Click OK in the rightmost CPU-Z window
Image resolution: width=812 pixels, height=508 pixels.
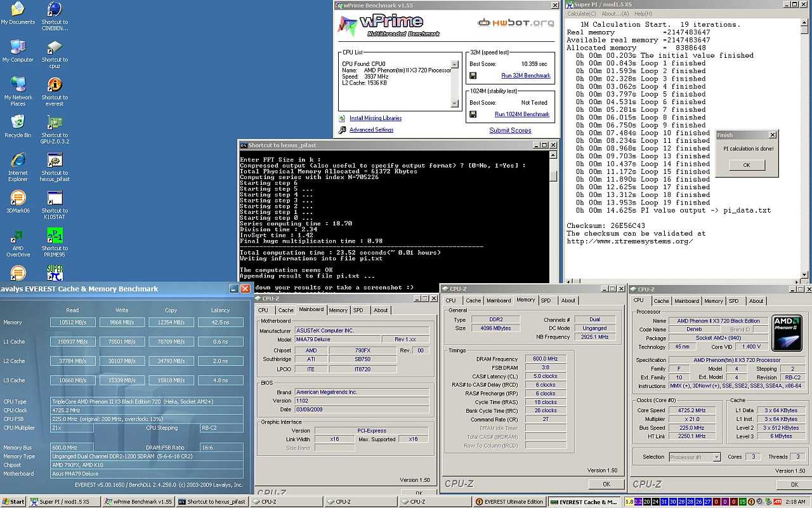pyautogui.click(x=795, y=484)
